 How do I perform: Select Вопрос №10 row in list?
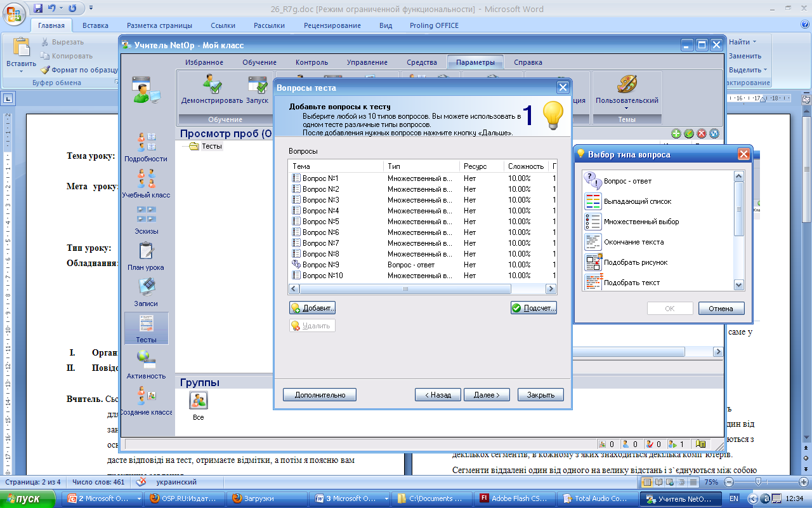422,276
